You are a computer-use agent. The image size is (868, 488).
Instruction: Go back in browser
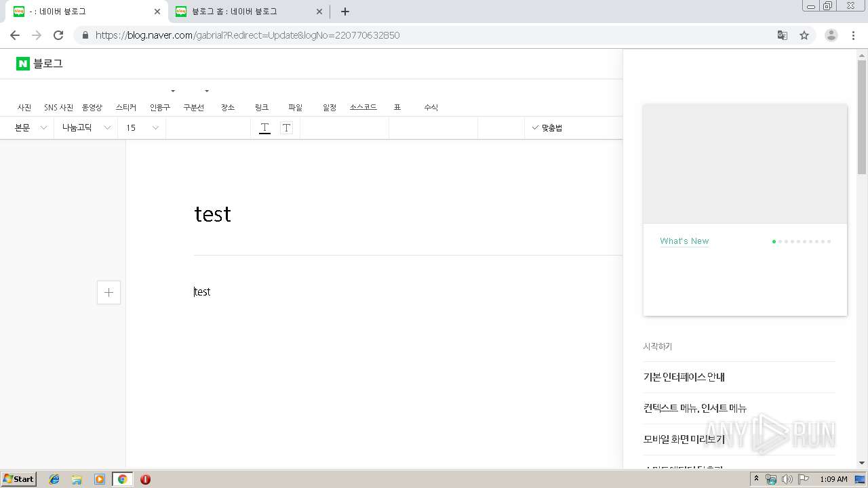[x=15, y=35]
